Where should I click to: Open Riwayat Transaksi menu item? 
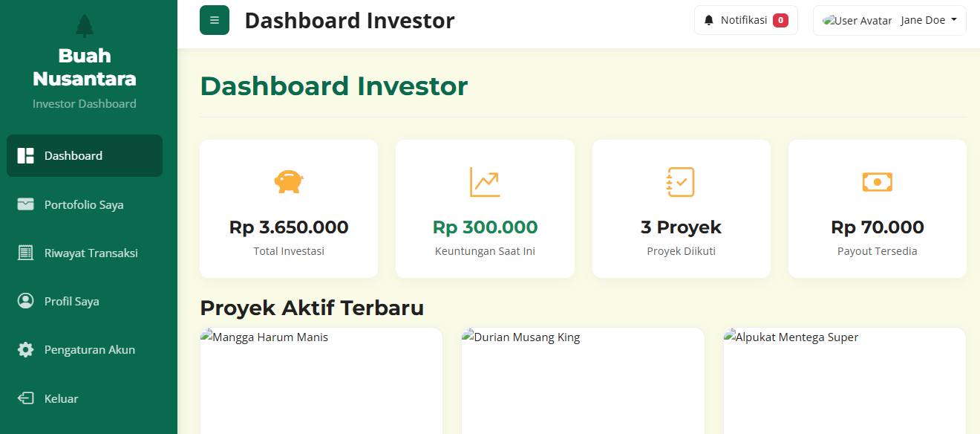(91, 253)
